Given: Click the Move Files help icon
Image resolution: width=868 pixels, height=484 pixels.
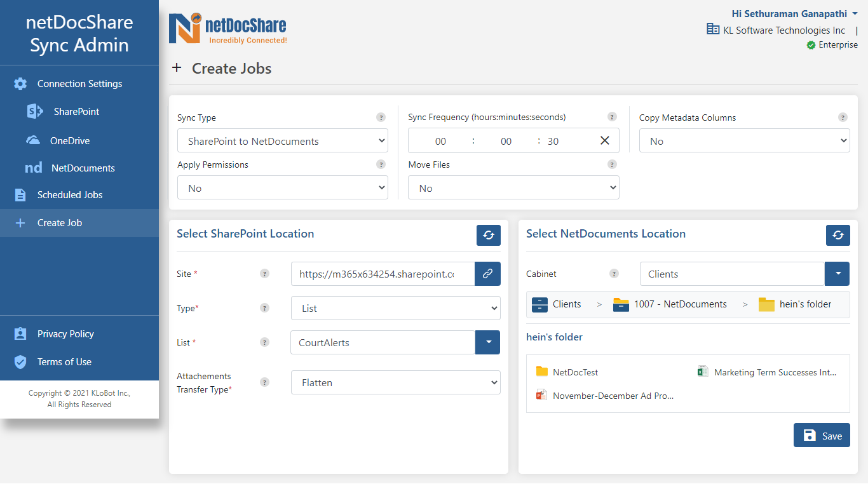Looking at the screenshot, I should [x=613, y=165].
